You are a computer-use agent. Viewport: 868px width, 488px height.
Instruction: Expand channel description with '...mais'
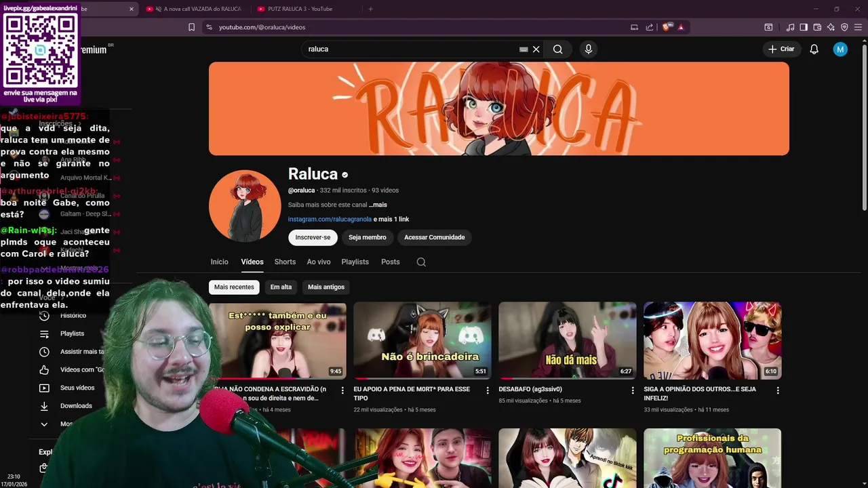378,205
